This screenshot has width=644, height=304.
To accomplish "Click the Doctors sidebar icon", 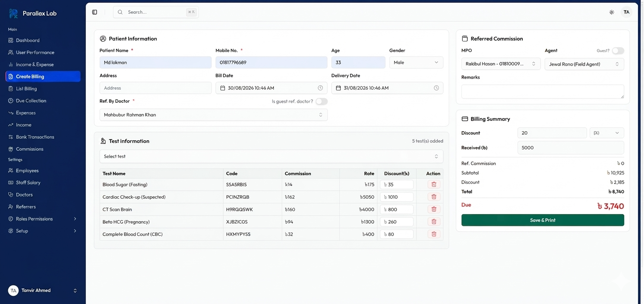I will (11, 195).
